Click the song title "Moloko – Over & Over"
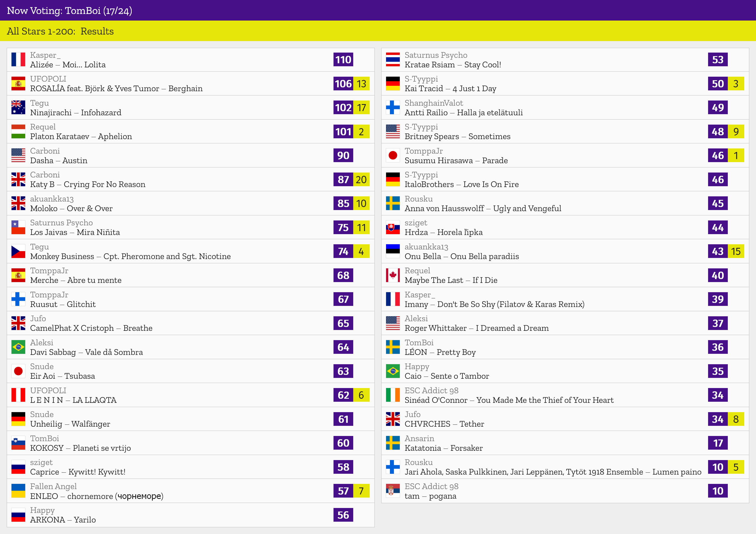This screenshot has height=534, width=756. 71,208
